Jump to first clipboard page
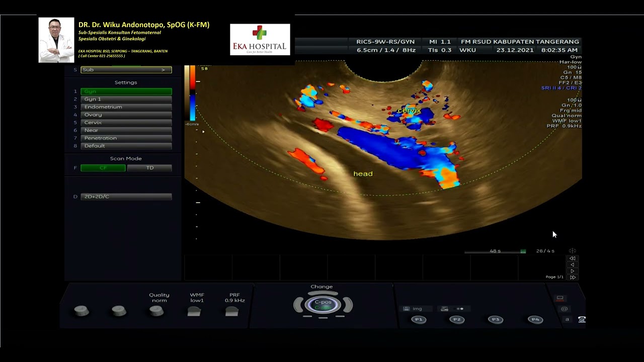This screenshot has height=362, width=644. click(x=572, y=258)
